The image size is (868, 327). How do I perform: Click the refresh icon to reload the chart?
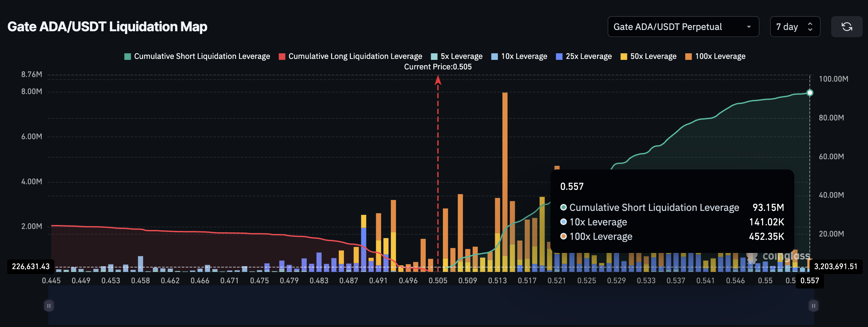847,27
